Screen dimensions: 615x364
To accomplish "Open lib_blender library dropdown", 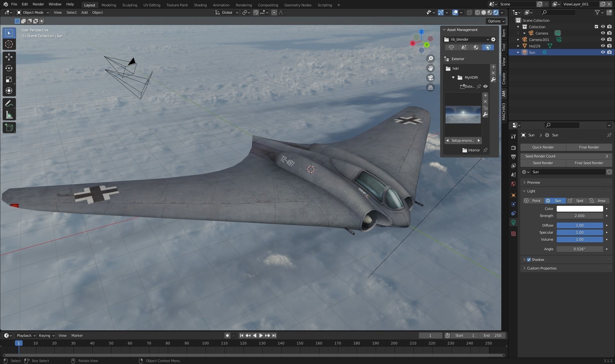I will click(x=466, y=39).
